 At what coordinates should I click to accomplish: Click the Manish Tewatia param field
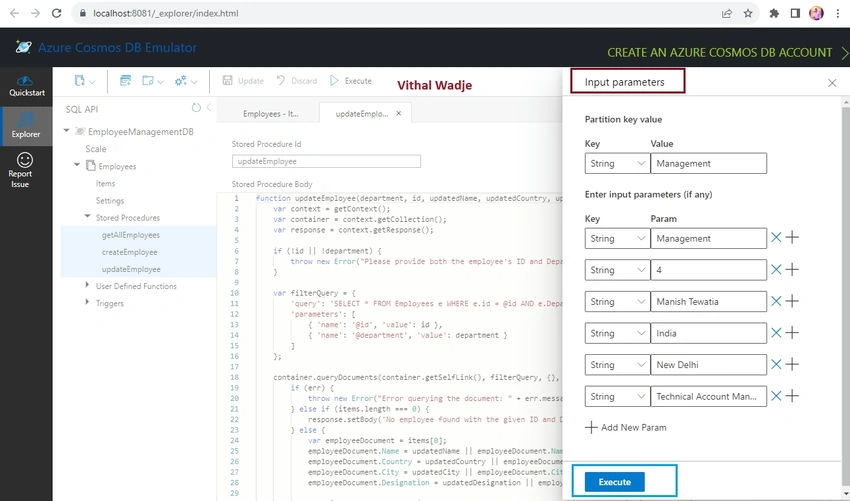coord(709,301)
